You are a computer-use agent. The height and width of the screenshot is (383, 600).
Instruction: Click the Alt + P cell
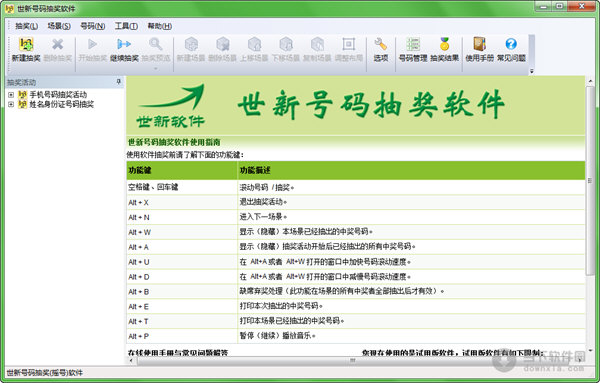tap(182, 336)
